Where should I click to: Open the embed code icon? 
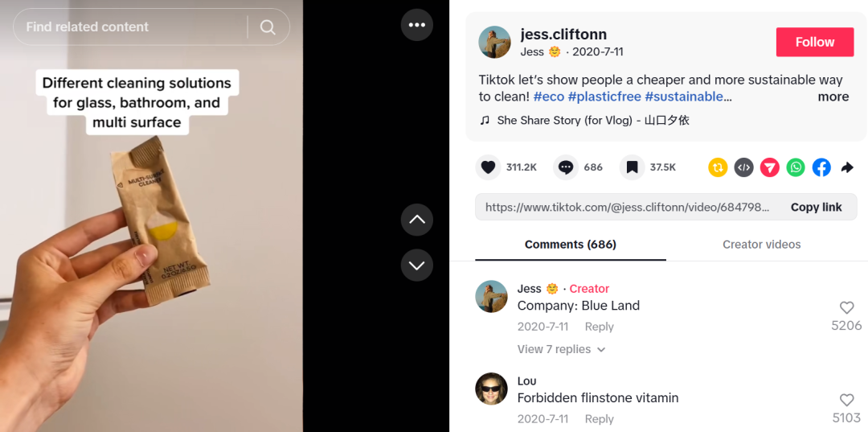click(744, 167)
